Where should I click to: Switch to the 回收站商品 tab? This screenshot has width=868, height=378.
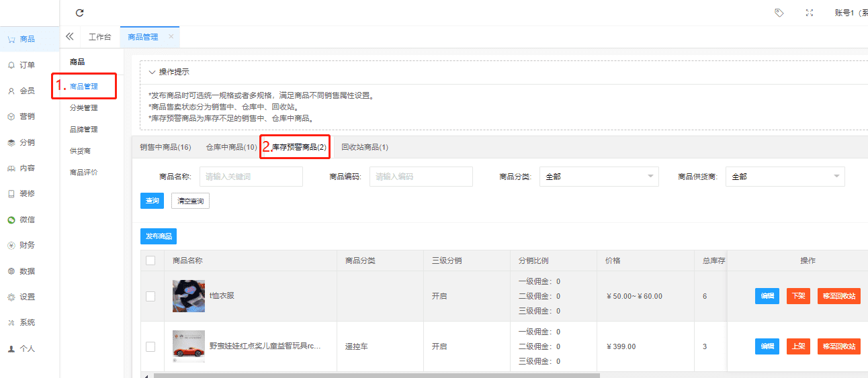365,147
